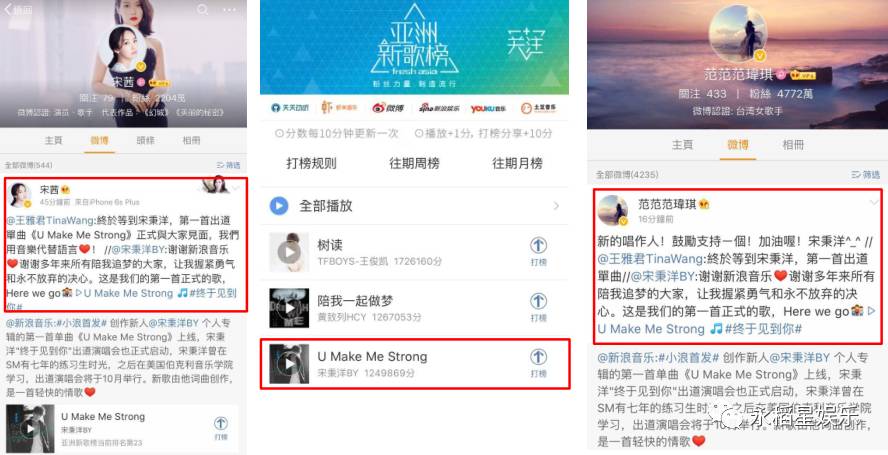Open 篩選 filter on Song Qian's weibo list
Screen dimensions: 888x455
228,165
